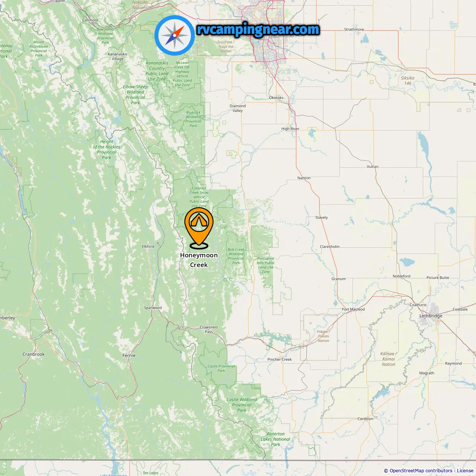Select the High River label
The width and height of the screenshot is (476, 476).
290,129
